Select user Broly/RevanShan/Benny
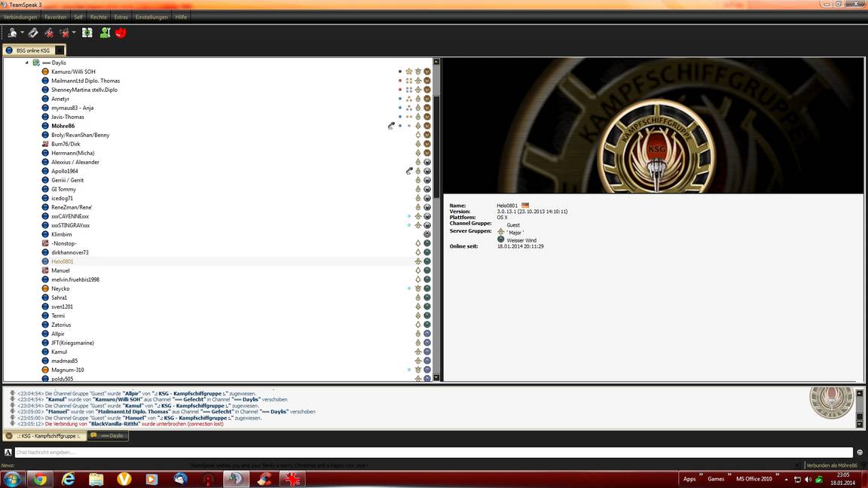 click(81, 135)
